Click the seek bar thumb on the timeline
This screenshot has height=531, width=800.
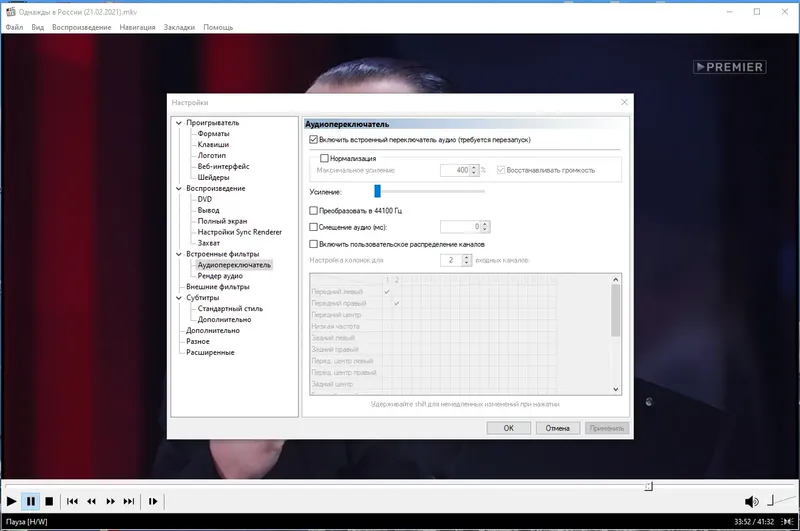pyautogui.click(x=648, y=486)
